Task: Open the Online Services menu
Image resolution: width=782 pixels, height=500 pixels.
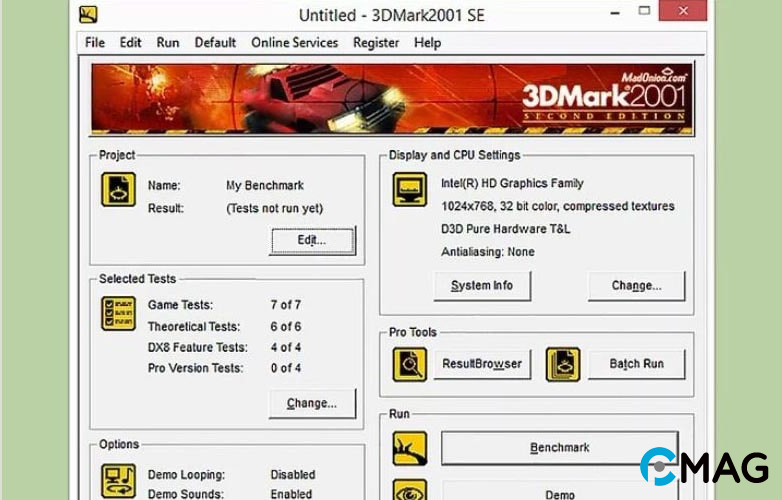Action: [294, 43]
